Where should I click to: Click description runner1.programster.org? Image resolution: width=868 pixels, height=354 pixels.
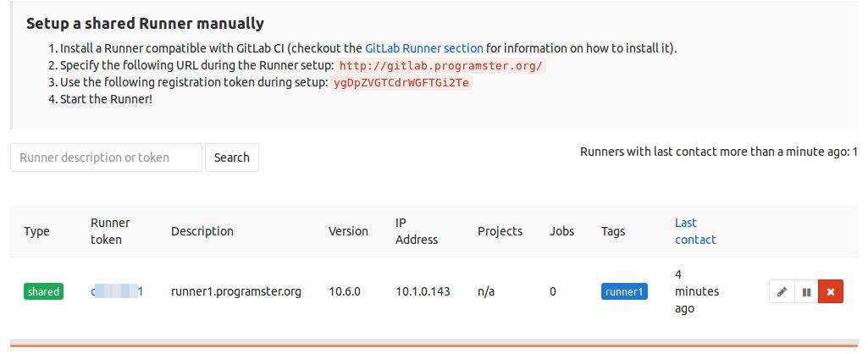tap(236, 291)
